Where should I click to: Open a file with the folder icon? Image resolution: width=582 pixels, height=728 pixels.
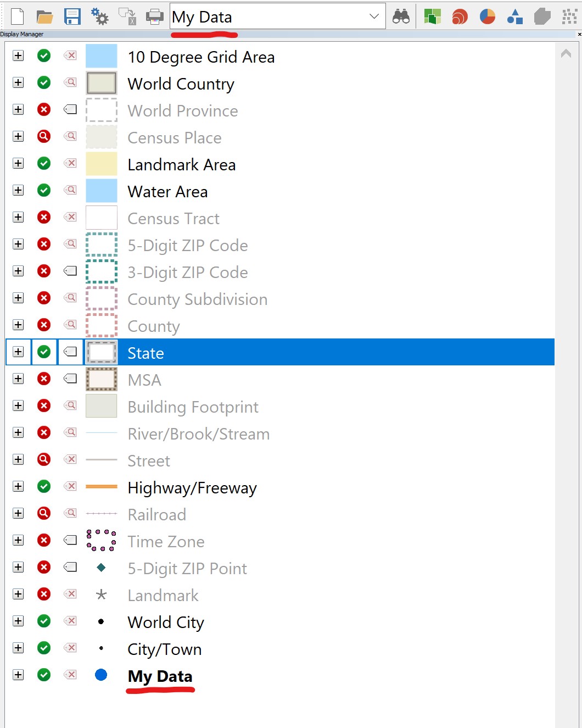[x=44, y=16]
